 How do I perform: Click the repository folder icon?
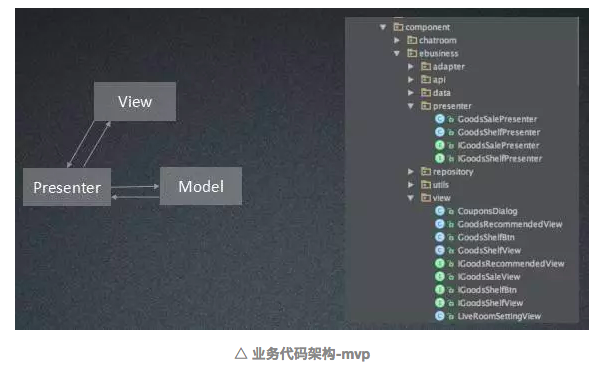point(426,171)
